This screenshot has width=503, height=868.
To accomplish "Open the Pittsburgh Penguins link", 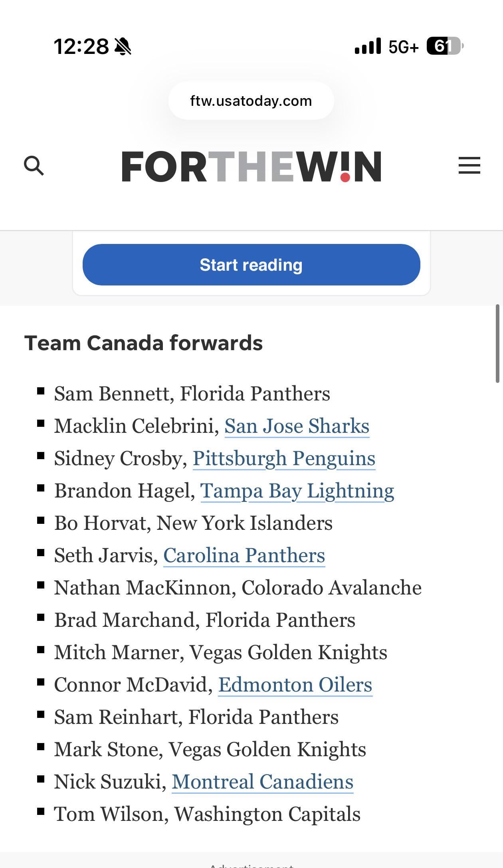I will click(x=284, y=458).
